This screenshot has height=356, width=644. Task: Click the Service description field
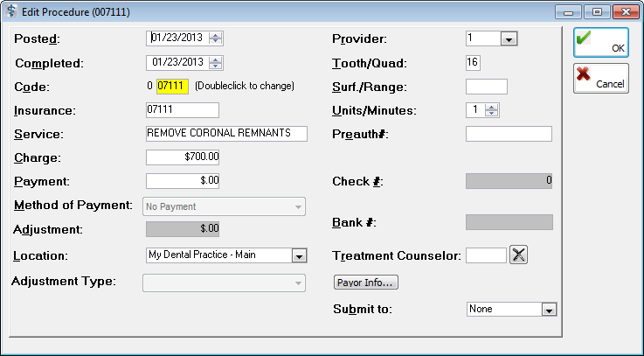coord(226,134)
